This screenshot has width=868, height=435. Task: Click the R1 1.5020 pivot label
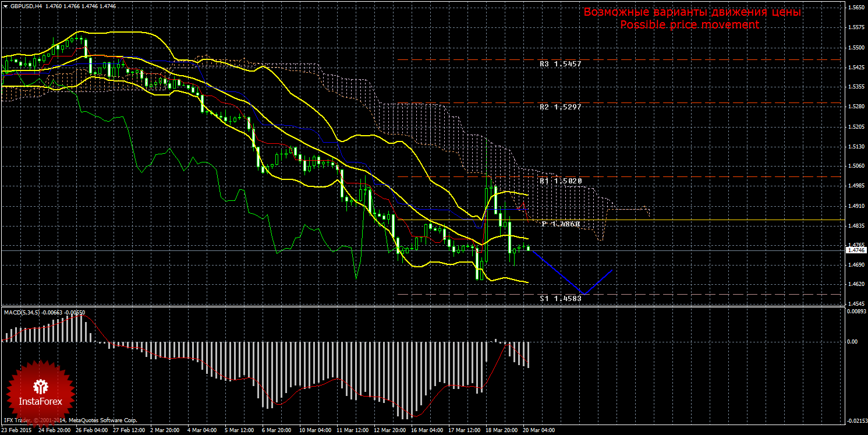(560, 181)
